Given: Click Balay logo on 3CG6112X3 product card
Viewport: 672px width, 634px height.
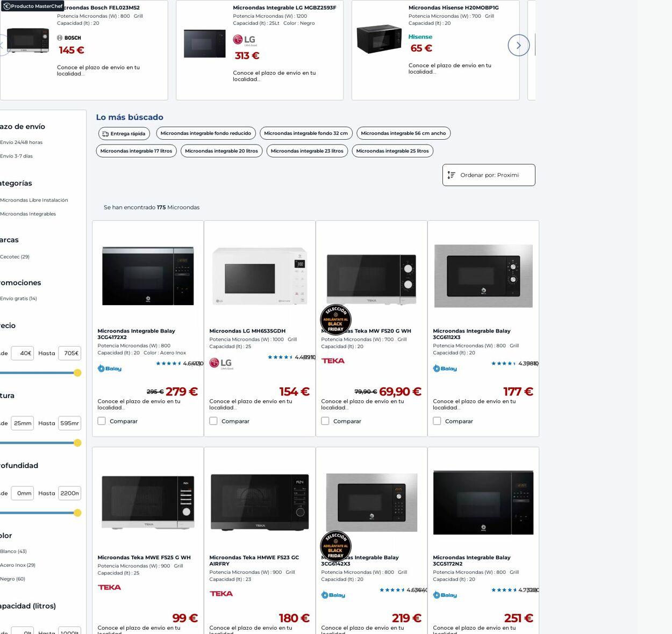Looking at the screenshot, I should [x=445, y=369].
